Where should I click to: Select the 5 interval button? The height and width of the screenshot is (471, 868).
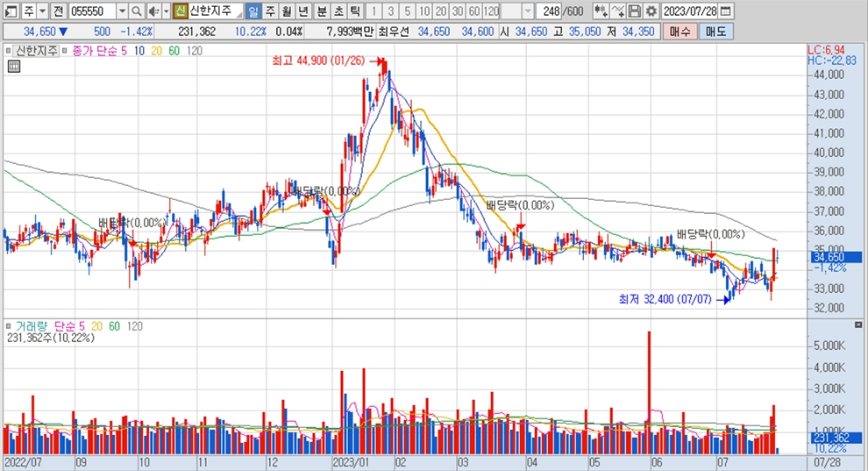point(408,11)
